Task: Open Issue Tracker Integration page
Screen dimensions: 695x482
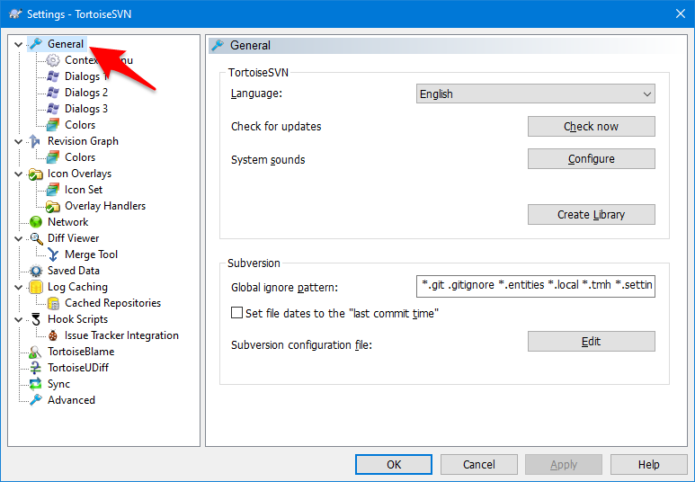Action: (121, 336)
